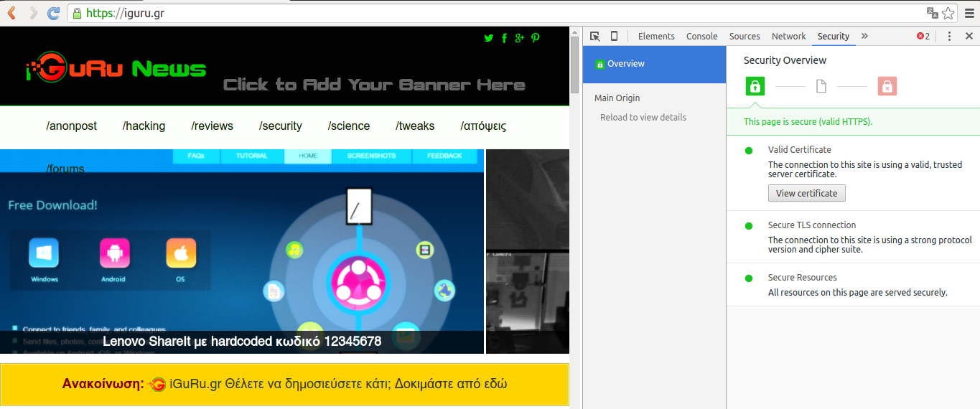Image resolution: width=980 pixels, height=409 pixels.
Task: Click the green padlock in Security Overview
Action: (755, 87)
